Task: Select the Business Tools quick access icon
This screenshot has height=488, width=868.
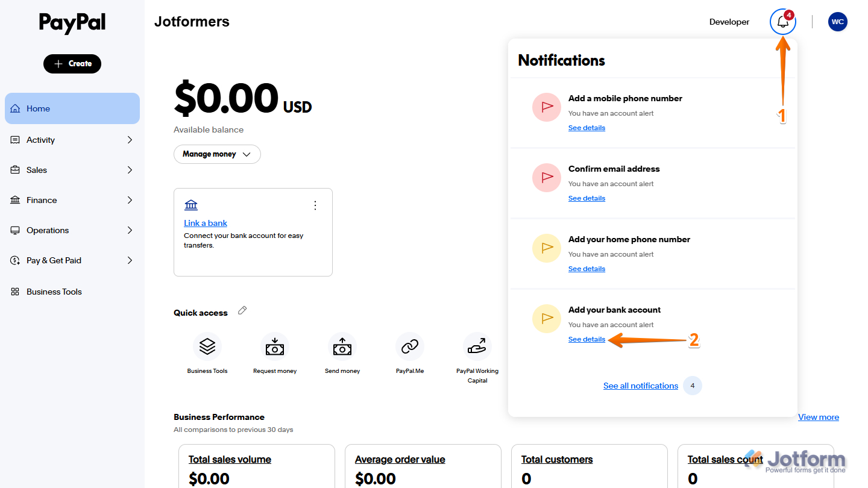Action: pos(207,346)
